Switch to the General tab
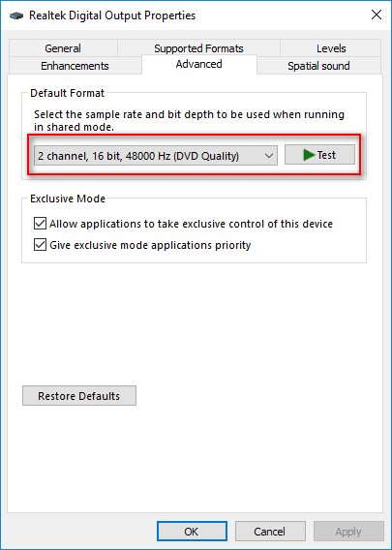Screen dimensions: 392x550 63,48
